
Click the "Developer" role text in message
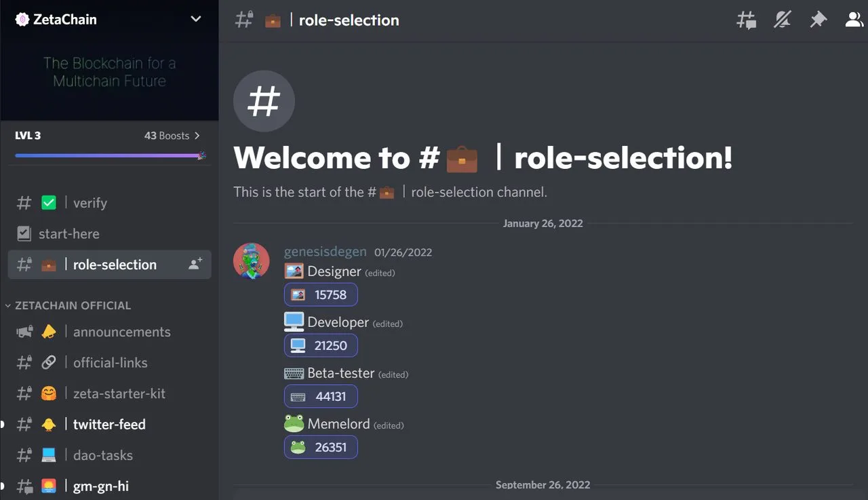click(x=338, y=322)
